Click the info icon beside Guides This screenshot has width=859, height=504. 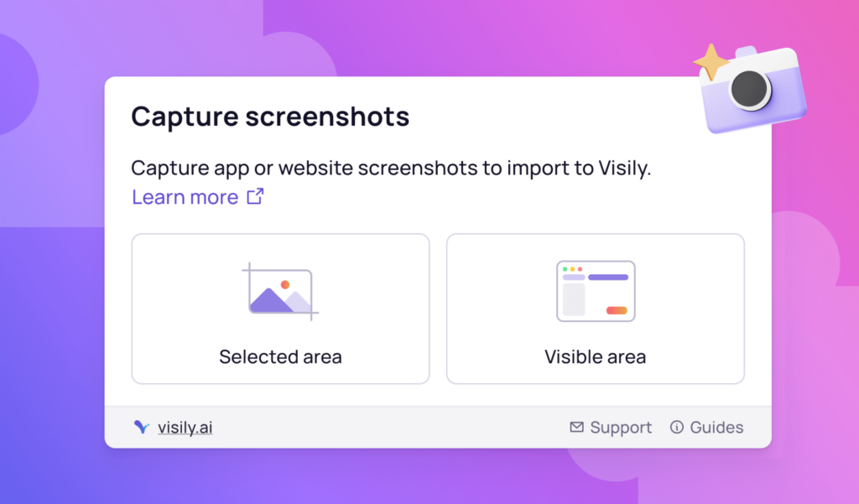coord(676,427)
